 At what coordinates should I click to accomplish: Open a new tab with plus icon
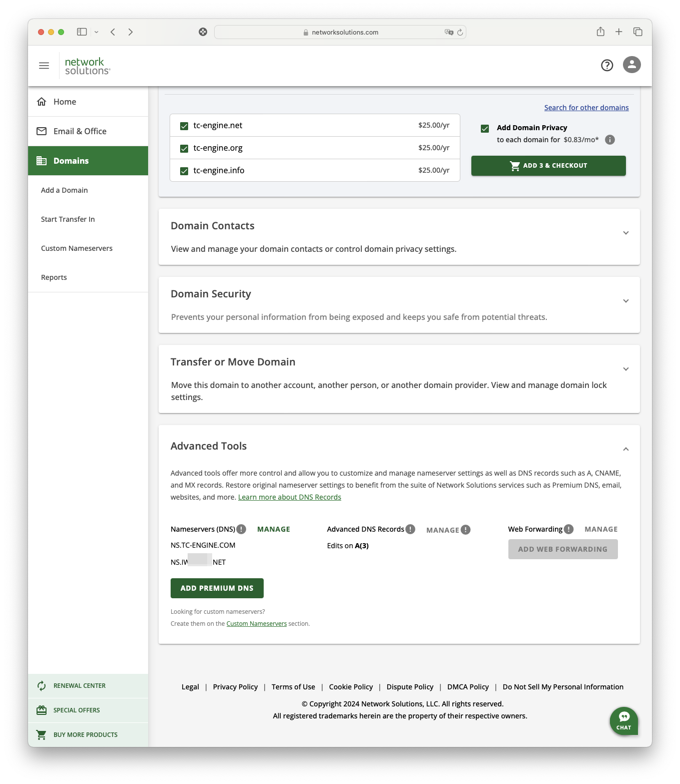(x=619, y=32)
